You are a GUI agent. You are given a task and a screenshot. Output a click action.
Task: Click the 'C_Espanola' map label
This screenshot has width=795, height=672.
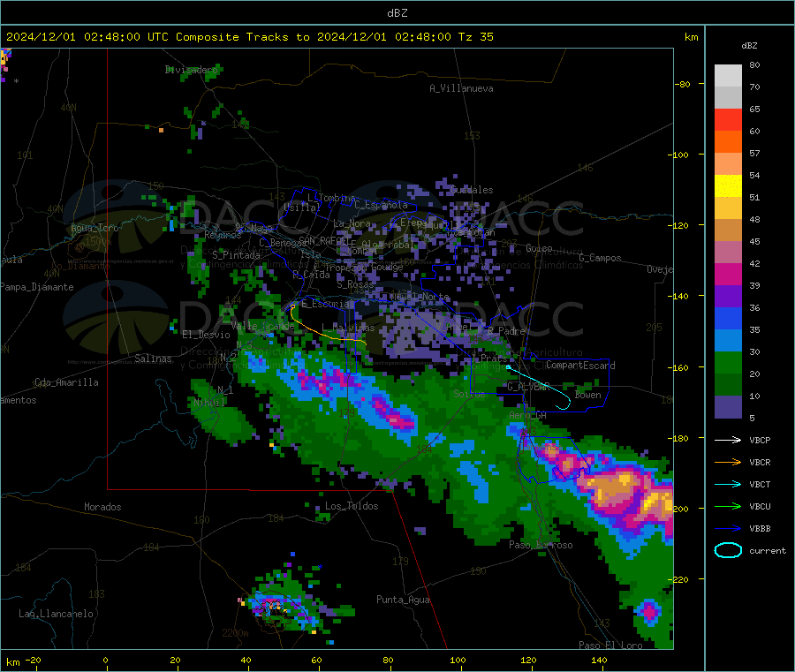381,205
